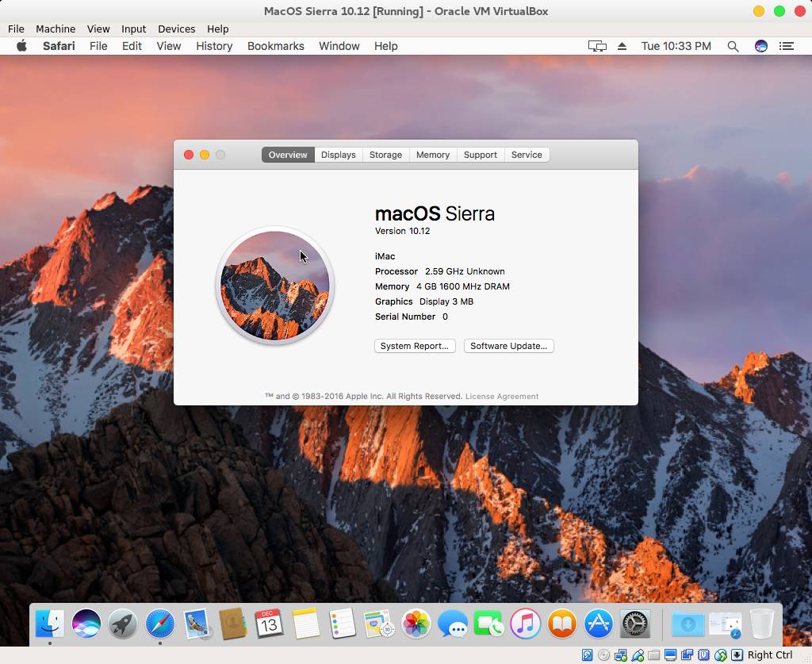
Task: Switch to the Support tab
Action: tap(480, 155)
